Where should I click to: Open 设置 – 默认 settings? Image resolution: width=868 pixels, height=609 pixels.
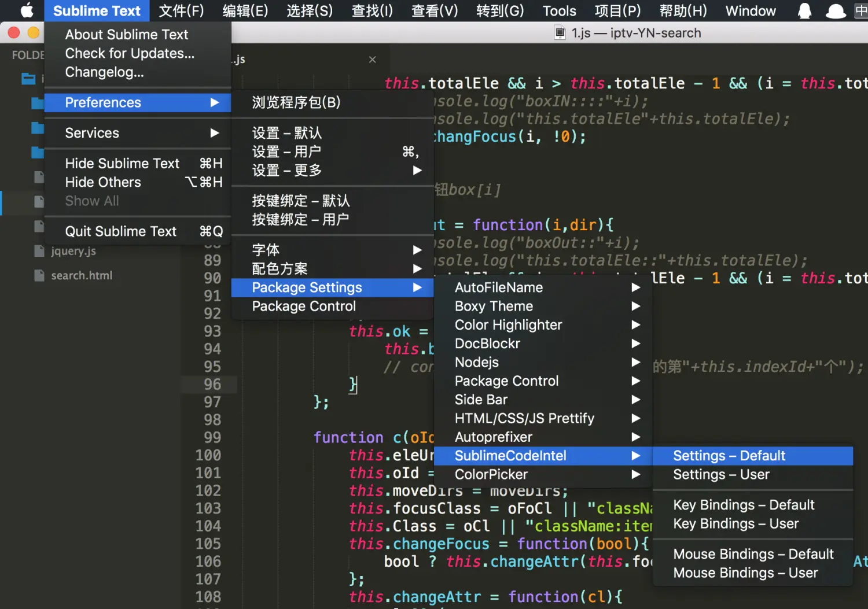[x=332, y=133]
